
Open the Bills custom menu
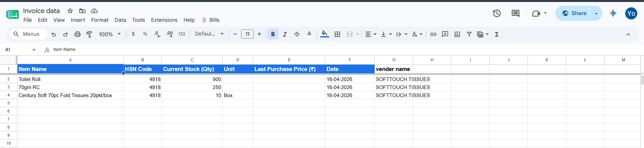point(211,20)
